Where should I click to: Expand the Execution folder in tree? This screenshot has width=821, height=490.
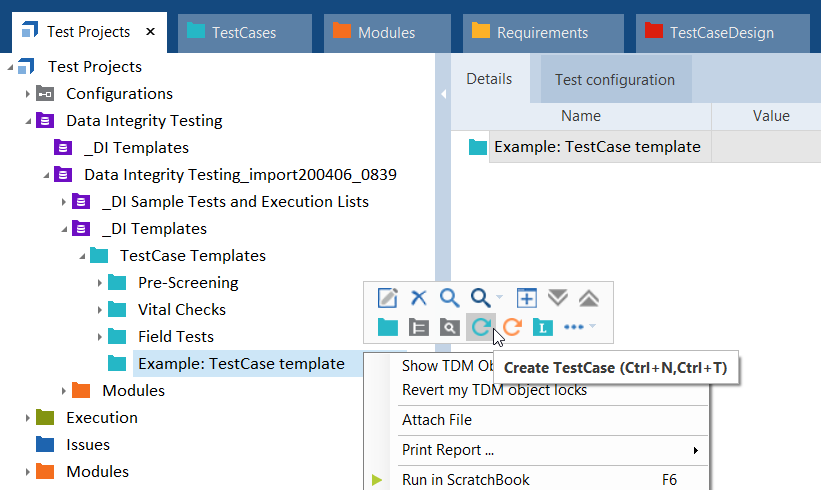[x=28, y=418]
